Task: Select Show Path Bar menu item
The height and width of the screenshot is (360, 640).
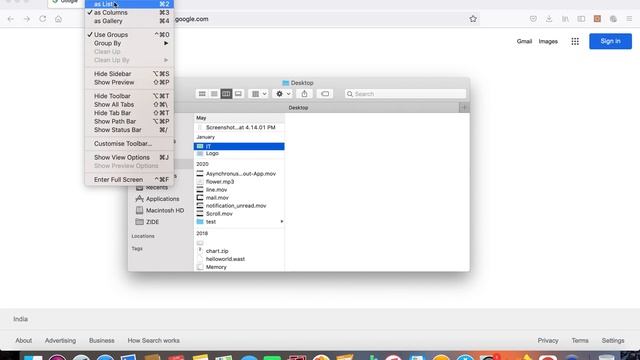Action: (x=129, y=122)
